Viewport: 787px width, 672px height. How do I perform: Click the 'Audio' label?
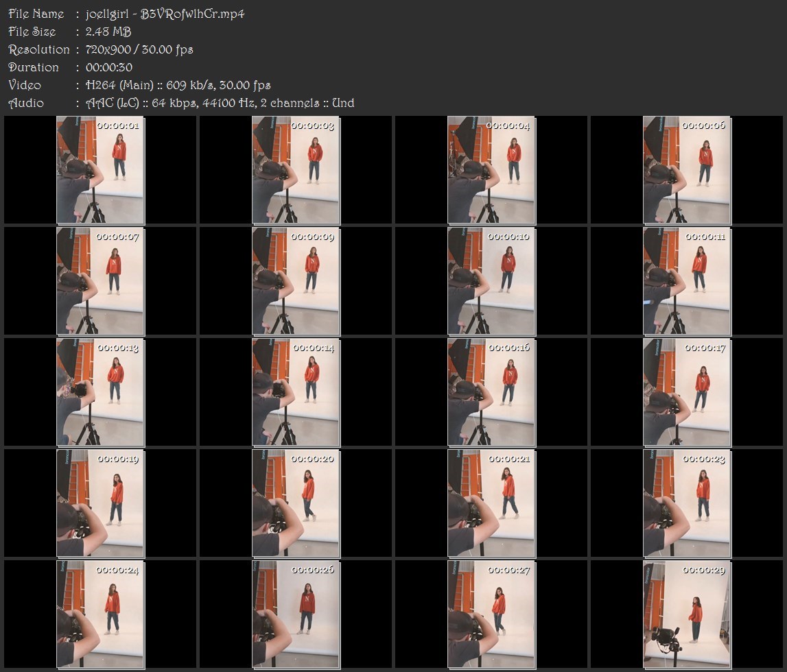click(26, 104)
